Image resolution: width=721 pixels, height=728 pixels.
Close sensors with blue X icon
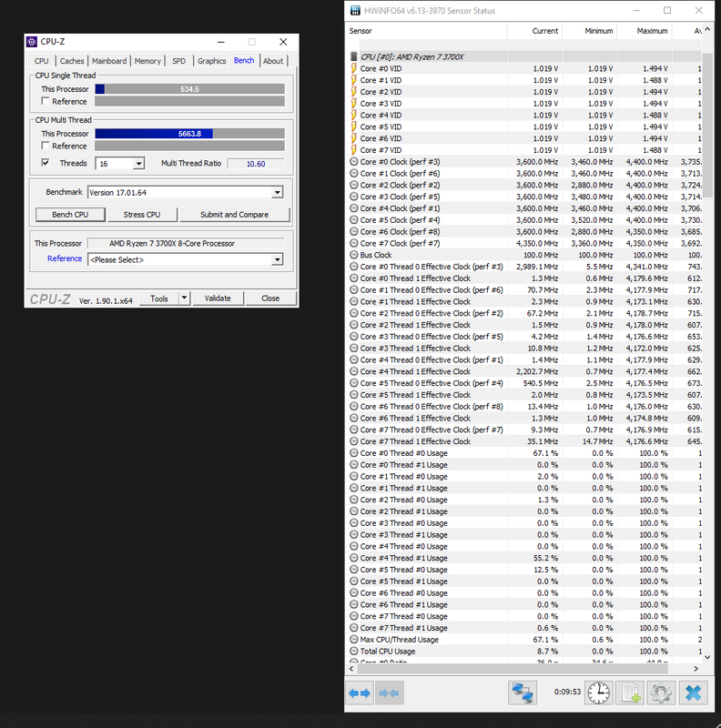693,693
